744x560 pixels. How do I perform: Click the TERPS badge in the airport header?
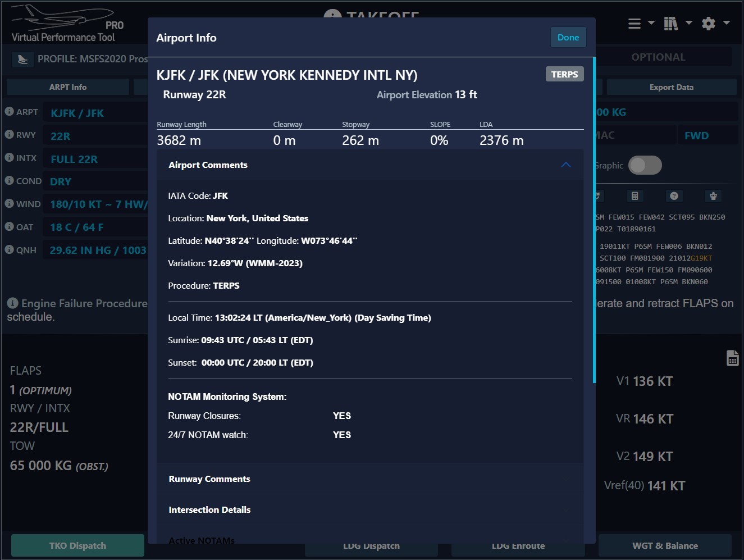coord(564,74)
